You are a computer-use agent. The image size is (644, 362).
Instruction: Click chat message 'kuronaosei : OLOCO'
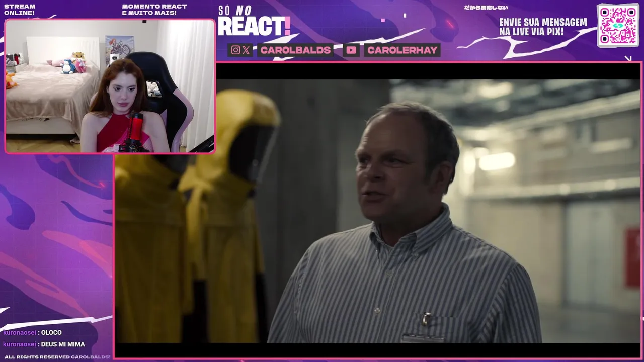point(32,332)
